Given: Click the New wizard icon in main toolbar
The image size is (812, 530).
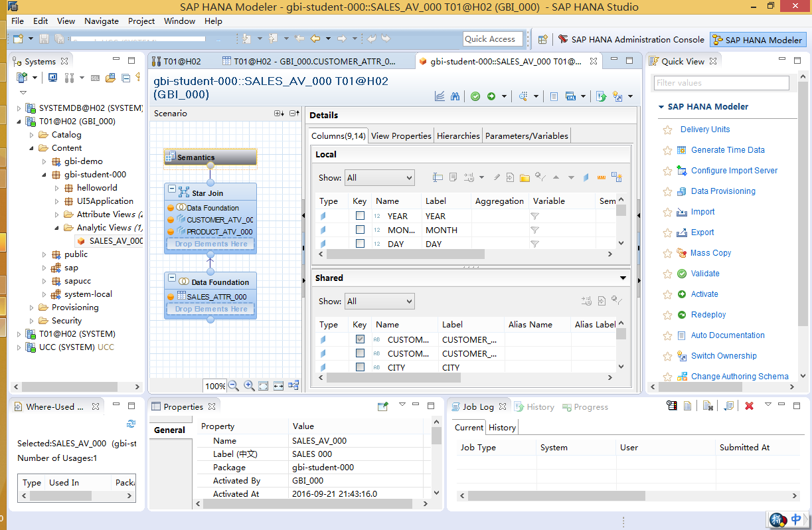Looking at the screenshot, I should click(x=18, y=39).
